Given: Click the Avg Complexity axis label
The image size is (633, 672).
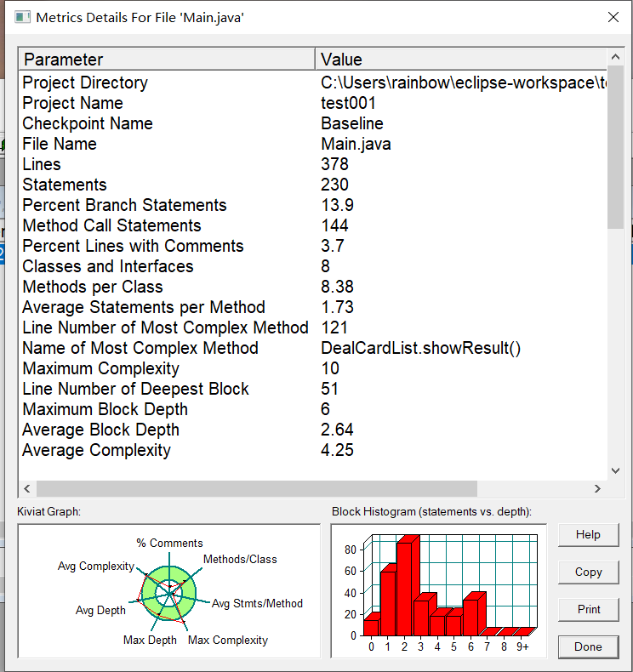Looking at the screenshot, I should [96, 567].
